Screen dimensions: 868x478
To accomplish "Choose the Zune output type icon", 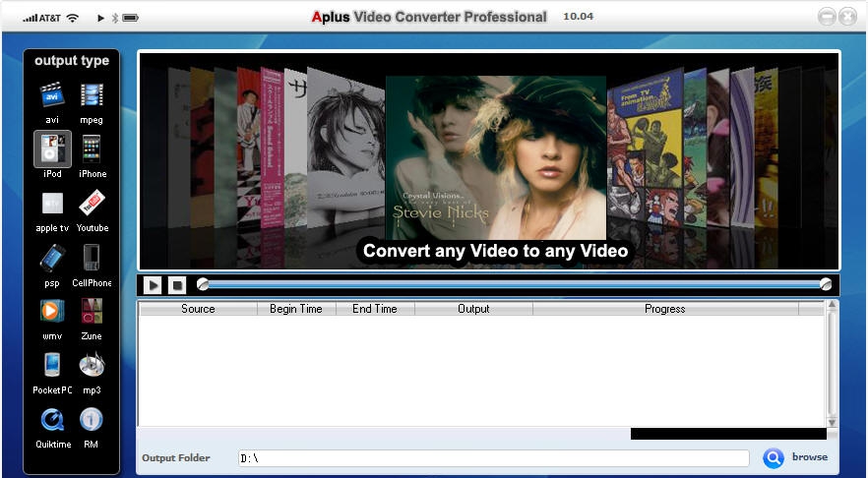I will point(92,311).
